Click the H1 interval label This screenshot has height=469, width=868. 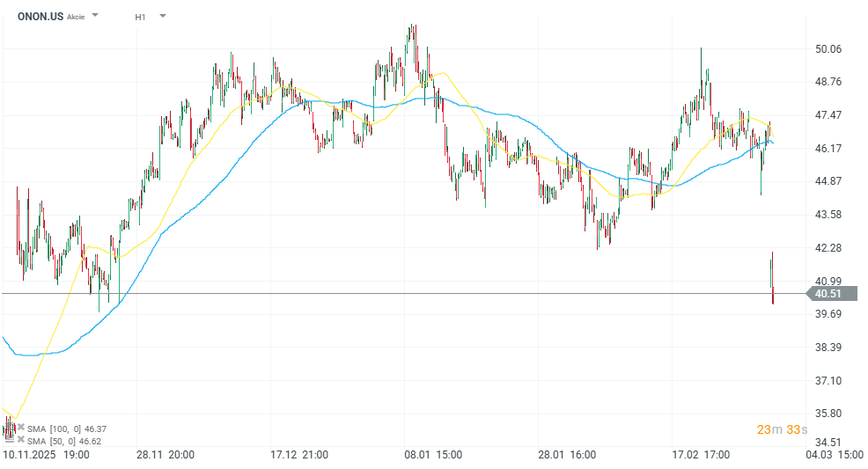click(141, 17)
